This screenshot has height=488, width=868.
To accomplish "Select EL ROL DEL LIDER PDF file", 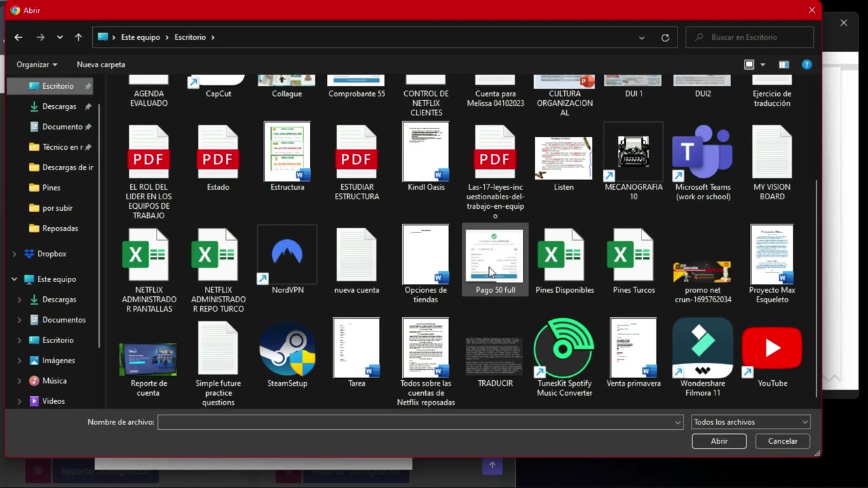I will [x=149, y=152].
